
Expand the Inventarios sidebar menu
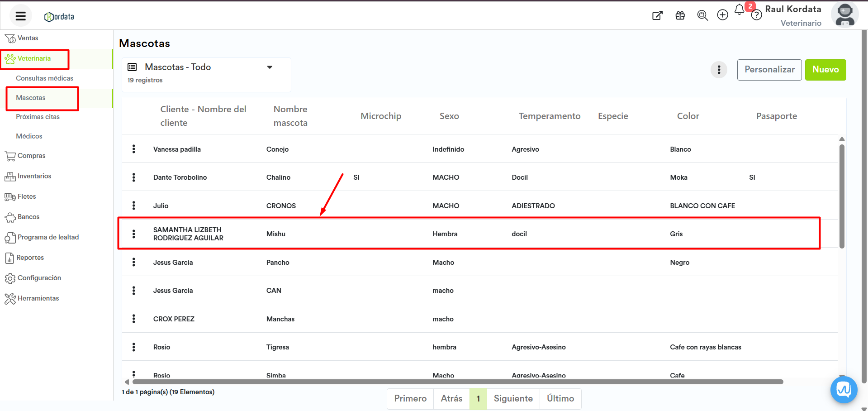[x=34, y=176]
